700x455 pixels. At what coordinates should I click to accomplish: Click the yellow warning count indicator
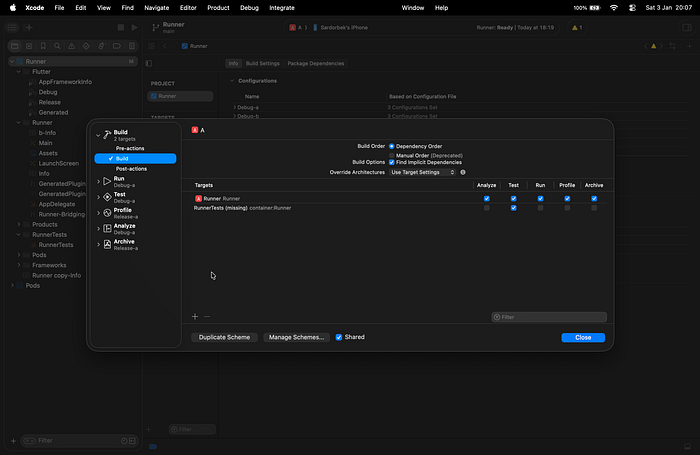point(577,27)
